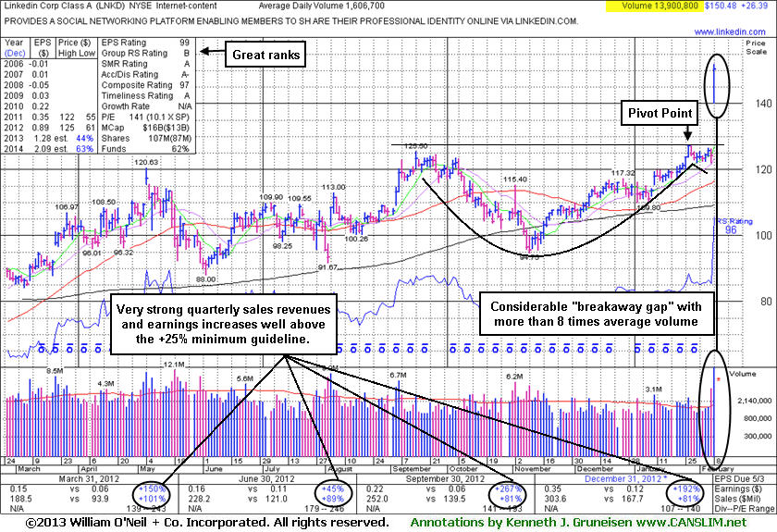Viewport: 777px width, 532px height.
Task: Select the March 31, 2012 quarter header
Action: pyautogui.click(x=89, y=479)
